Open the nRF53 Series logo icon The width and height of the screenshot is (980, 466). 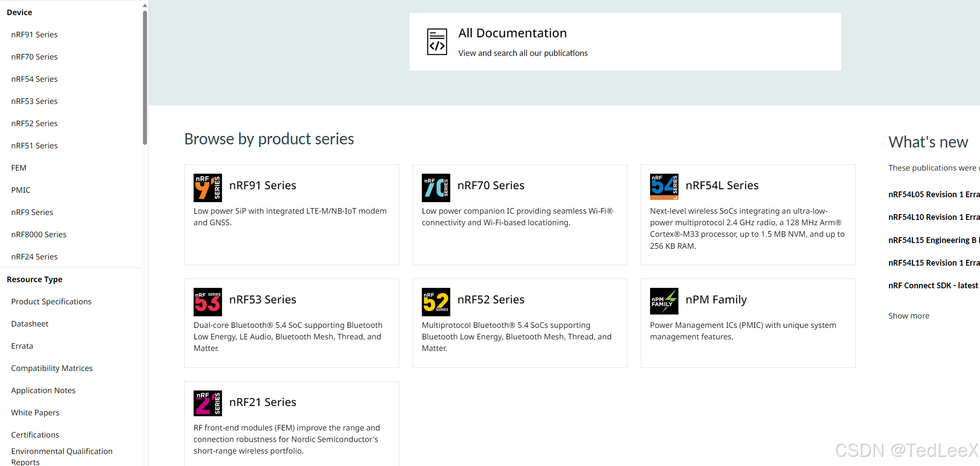point(208,302)
